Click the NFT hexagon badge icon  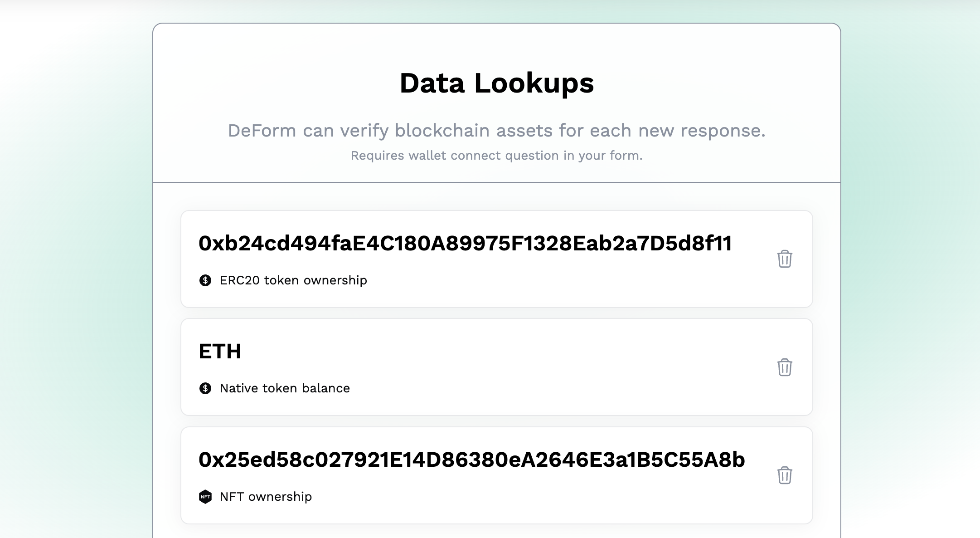[205, 497]
